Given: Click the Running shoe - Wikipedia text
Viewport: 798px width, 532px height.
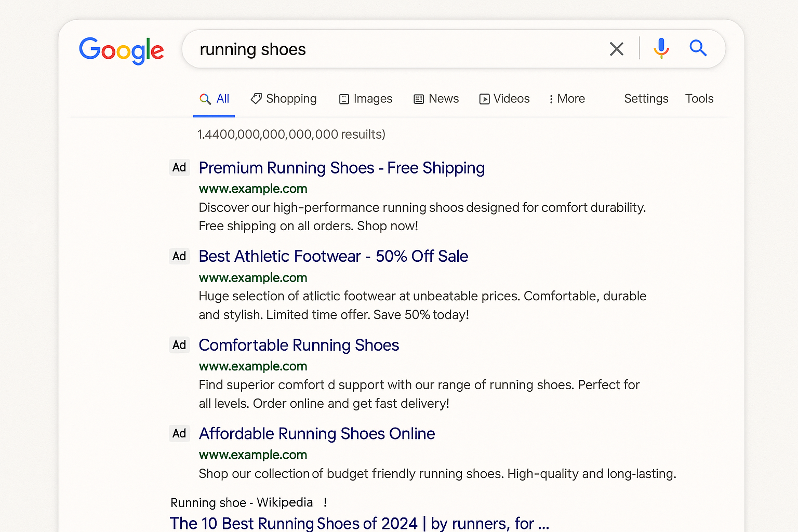Looking at the screenshot, I should pyautogui.click(x=242, y=502).
